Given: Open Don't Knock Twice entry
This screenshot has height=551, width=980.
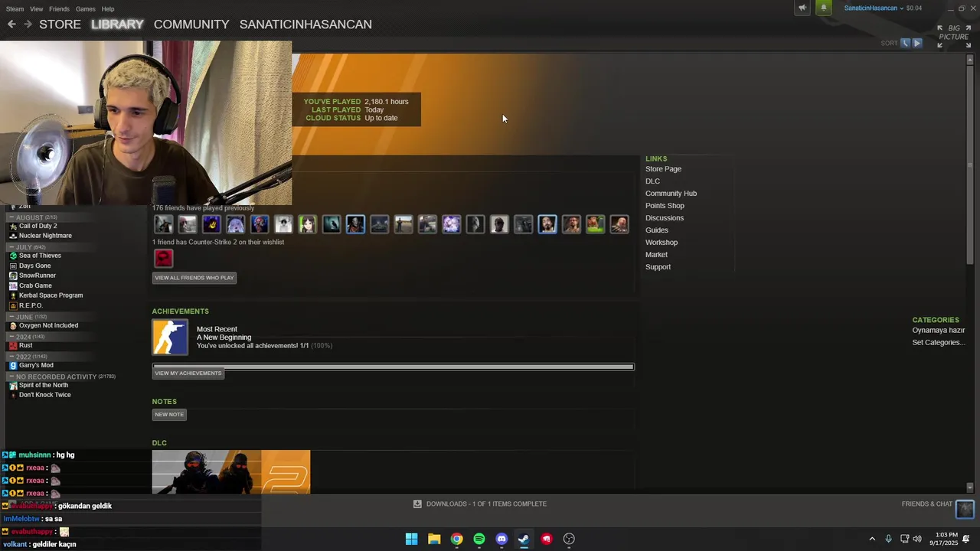Looking at the screenshot, I should (44, 395).
